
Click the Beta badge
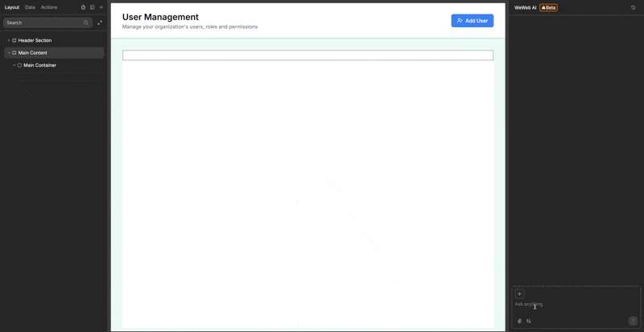(x=548, y=8)
